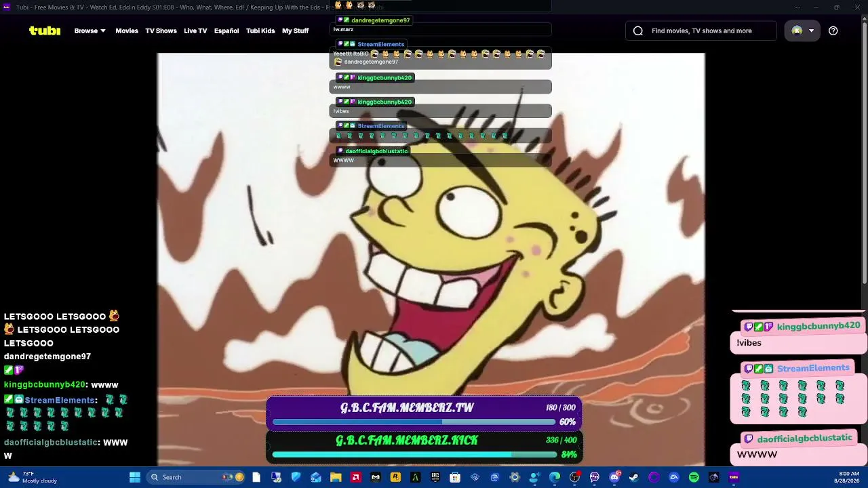This screenshot has width=868, height=488.
Task: Open the Windows Start menu
Action: (135, 477)
